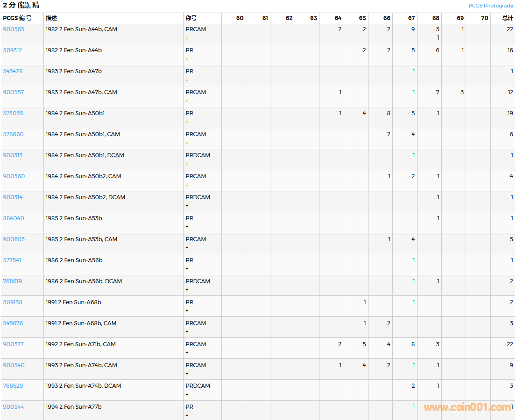Click the PCGS 编号 column header
517x420 pixels.
(x=17, y=18)
